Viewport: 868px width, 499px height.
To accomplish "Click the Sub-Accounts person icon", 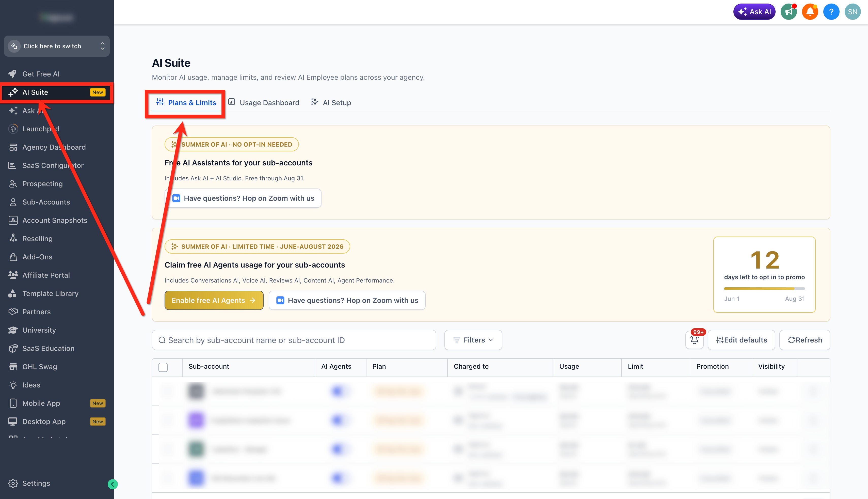I will [13, 202].
